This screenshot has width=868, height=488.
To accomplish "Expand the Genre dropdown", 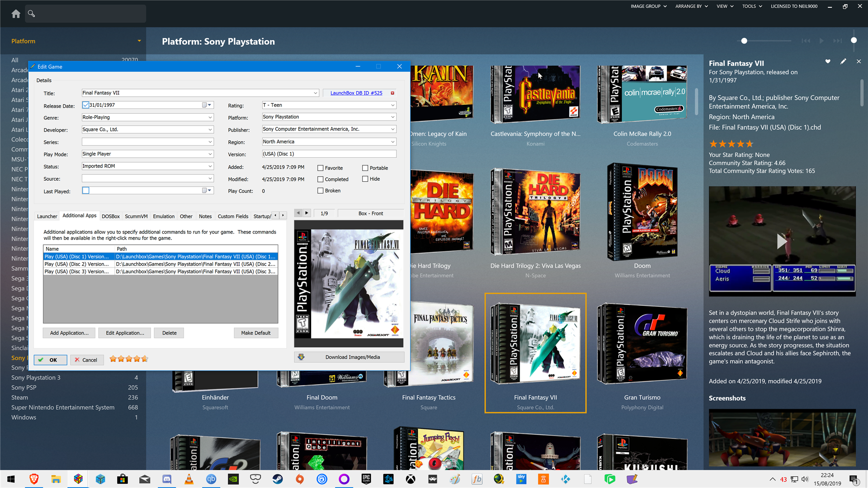I will [x=210, y=117].
